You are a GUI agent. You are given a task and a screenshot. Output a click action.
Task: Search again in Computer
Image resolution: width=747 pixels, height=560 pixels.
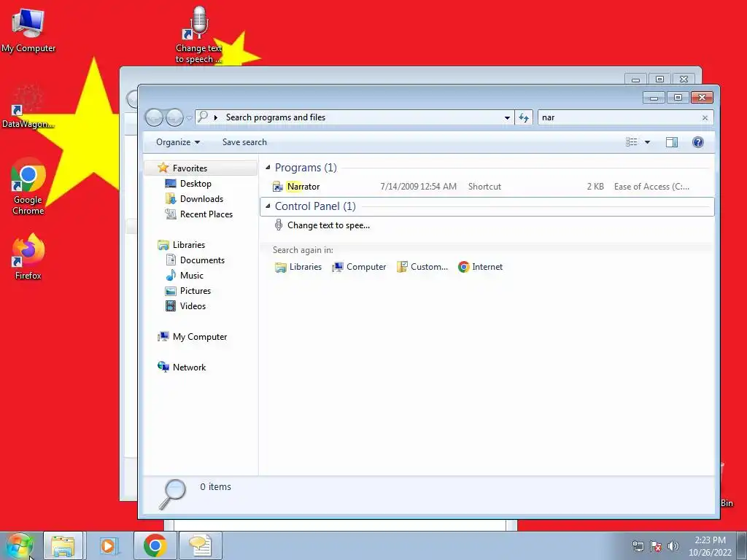click(359, 267)
